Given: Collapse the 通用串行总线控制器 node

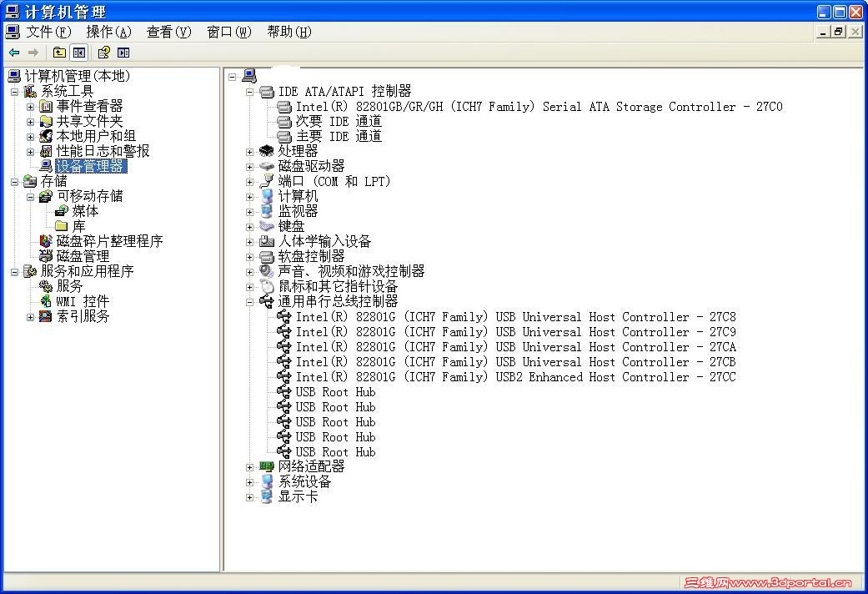Looking at the screenshot, I should (x=249, y=302).
